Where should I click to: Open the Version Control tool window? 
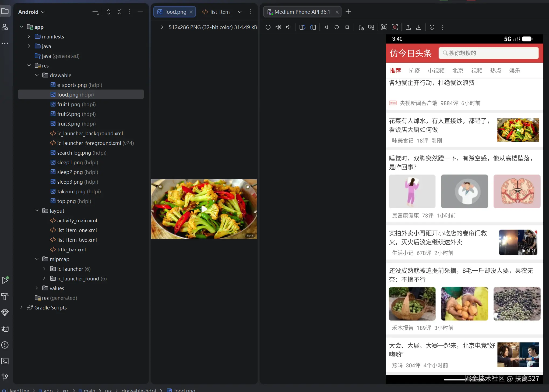tap(5, 377)
